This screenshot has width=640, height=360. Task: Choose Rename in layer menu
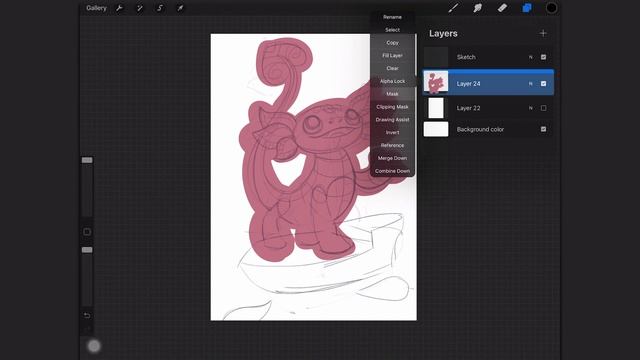(392, 17)
